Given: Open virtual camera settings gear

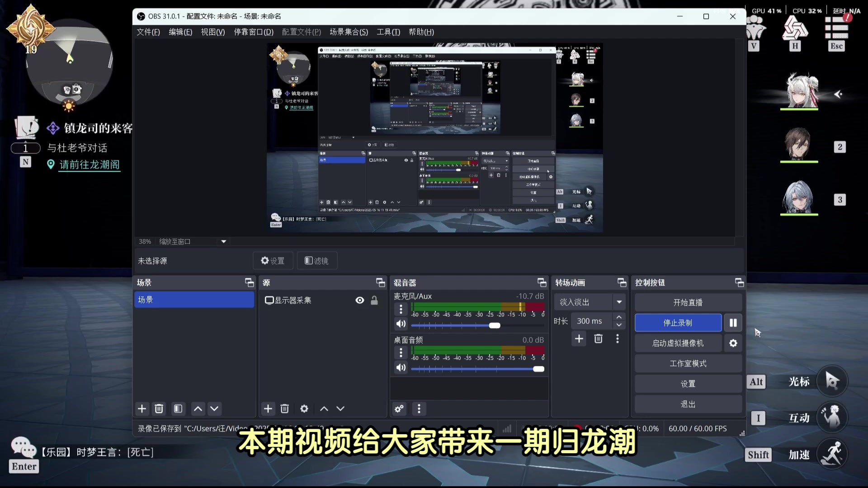Looking at the screenshot, I should (733, 343).
